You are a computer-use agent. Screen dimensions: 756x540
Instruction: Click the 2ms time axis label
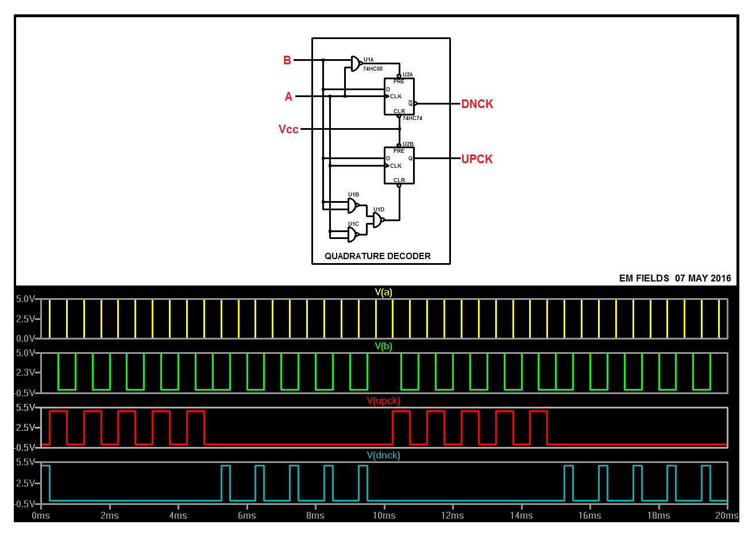click(110, 516)
